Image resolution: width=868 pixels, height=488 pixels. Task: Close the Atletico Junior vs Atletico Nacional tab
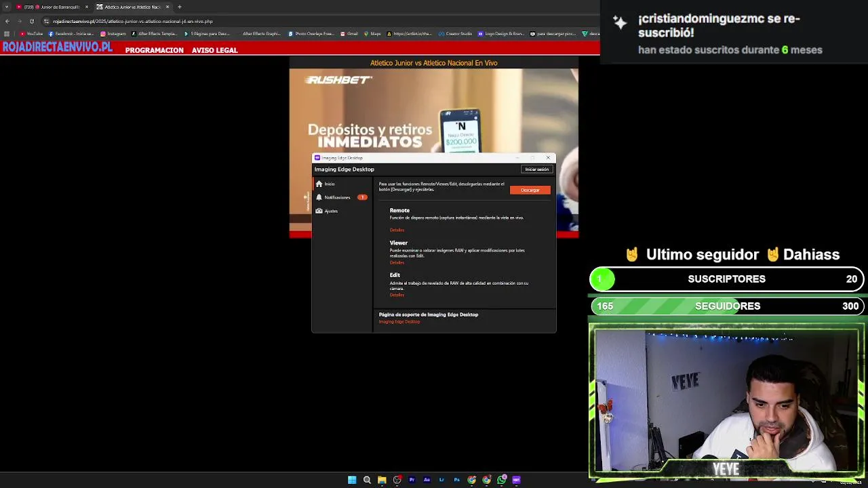click(167, 7)
